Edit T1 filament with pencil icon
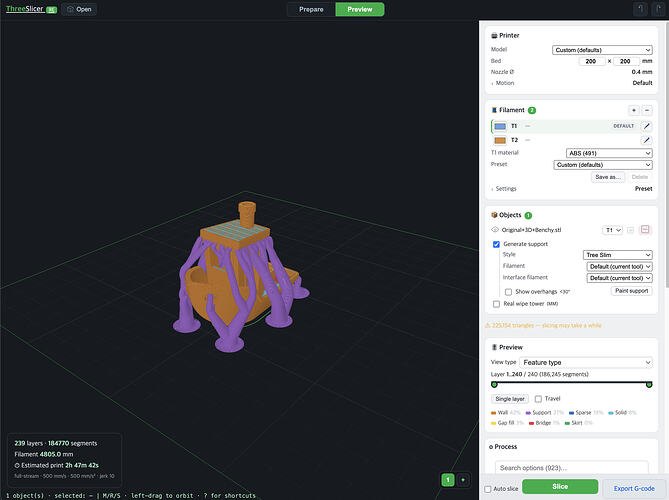Image resolution: width=669 pixels, height=500 pixels. [x=647, y=126]
